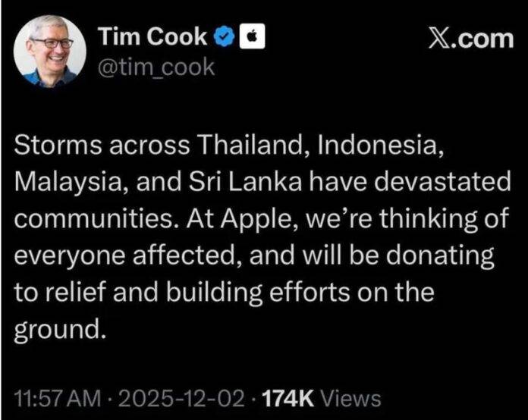Click the word Storms starting the tweet

click(58, 146)
